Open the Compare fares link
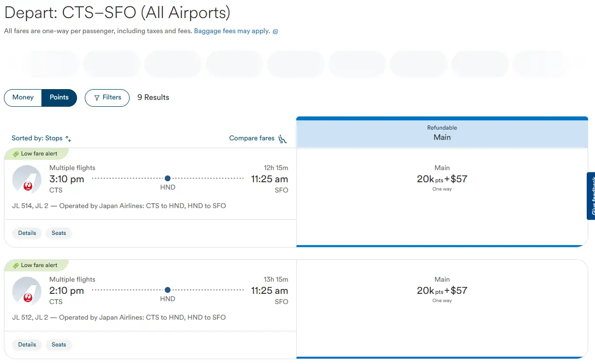Image resolution: width=595 pixels, height=364 pixels. pyautogui.click(x=252, y=138)
